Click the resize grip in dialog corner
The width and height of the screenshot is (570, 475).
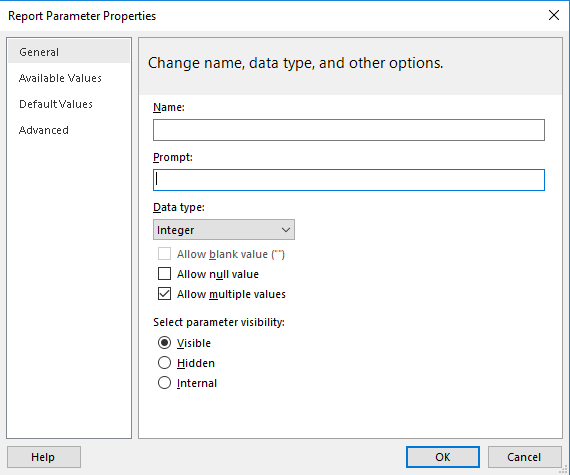tap(565, 470)
